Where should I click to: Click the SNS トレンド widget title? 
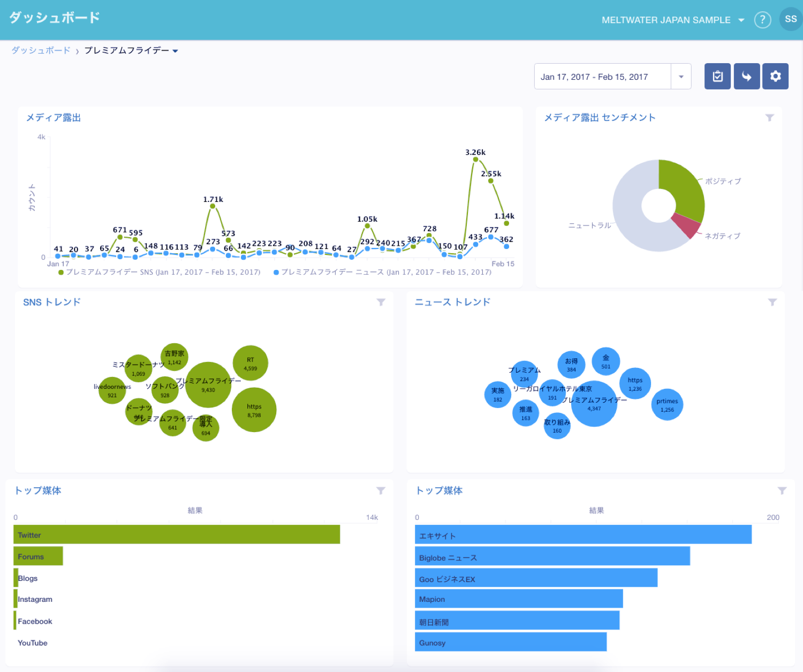click(52, 302)
